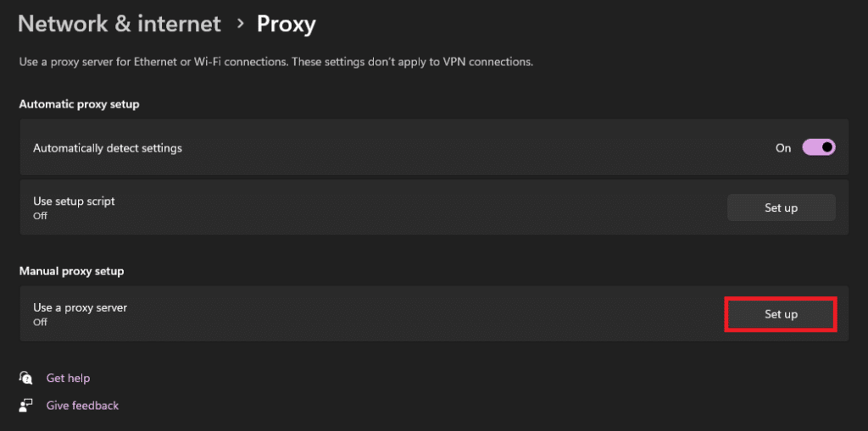Go back to Network & internet breadcrumb
Viewport: 868px width, 431px height.
coord(119,24)
